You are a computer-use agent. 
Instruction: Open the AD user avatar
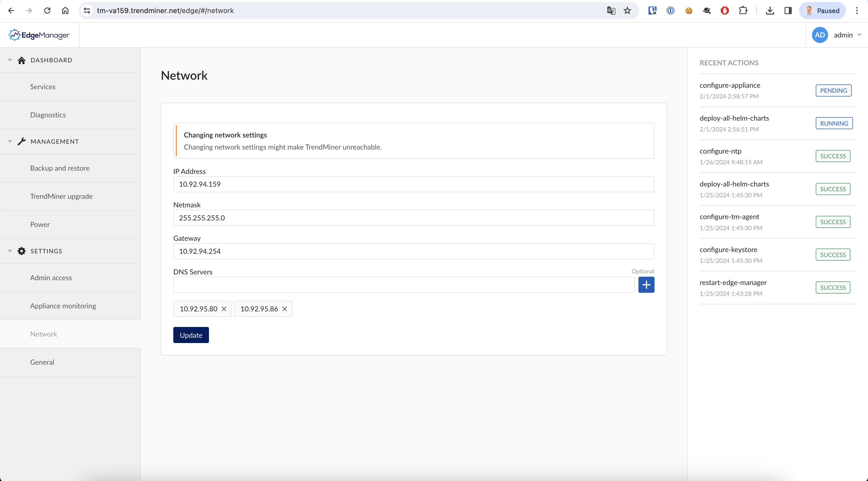820,35
